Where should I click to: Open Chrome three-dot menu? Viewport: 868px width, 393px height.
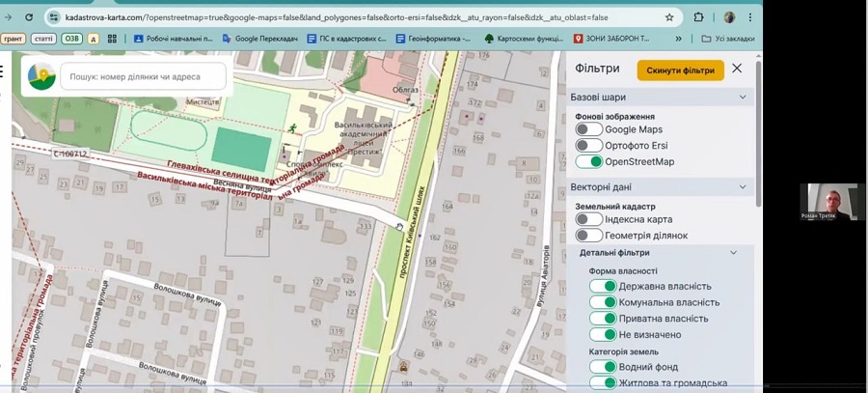(x=750, y=17)
